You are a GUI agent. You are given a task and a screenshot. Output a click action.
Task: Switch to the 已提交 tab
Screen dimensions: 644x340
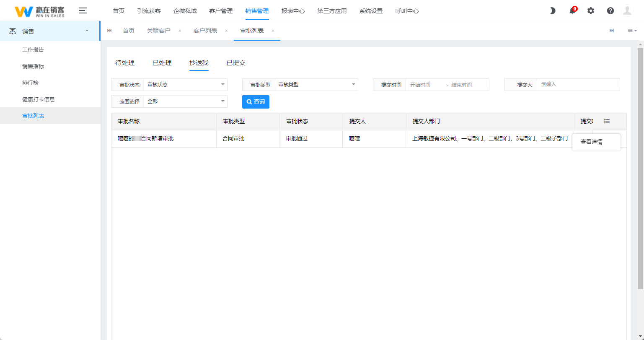[x=236, y=63]
